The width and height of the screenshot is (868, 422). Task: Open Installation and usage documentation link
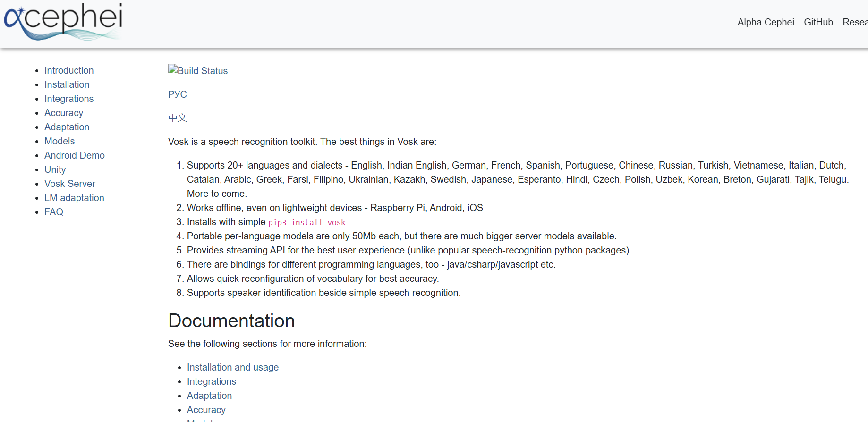tap(233, 367)
